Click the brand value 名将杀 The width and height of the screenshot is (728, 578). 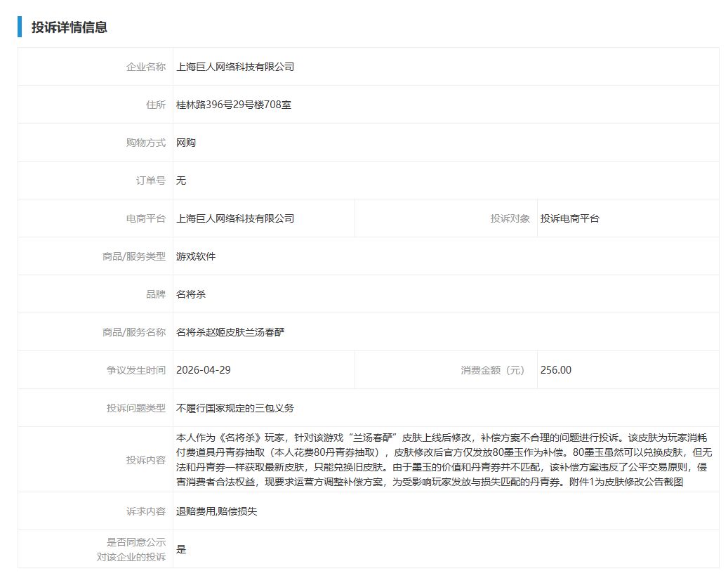(x=191, y=294)
